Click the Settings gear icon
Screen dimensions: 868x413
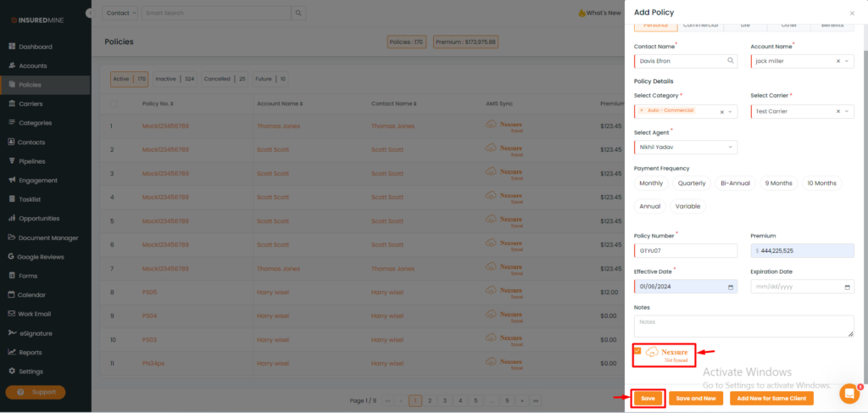(12, 371)
